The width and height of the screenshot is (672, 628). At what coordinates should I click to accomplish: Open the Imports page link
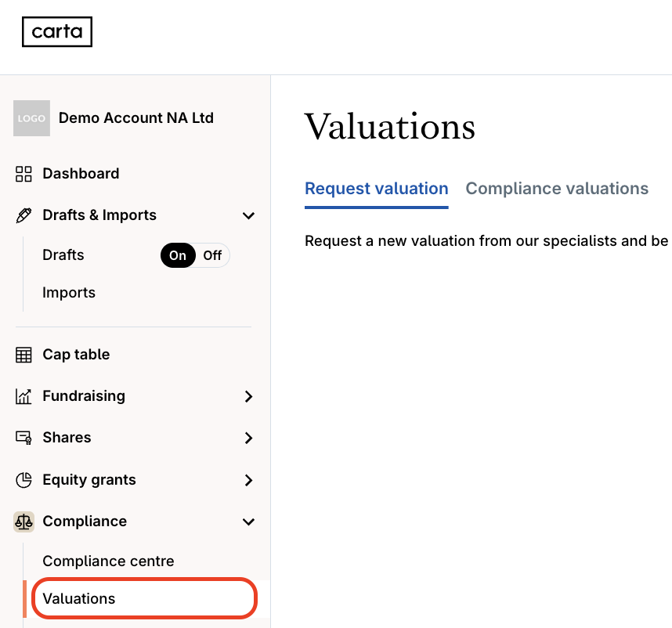pos(69,293)
